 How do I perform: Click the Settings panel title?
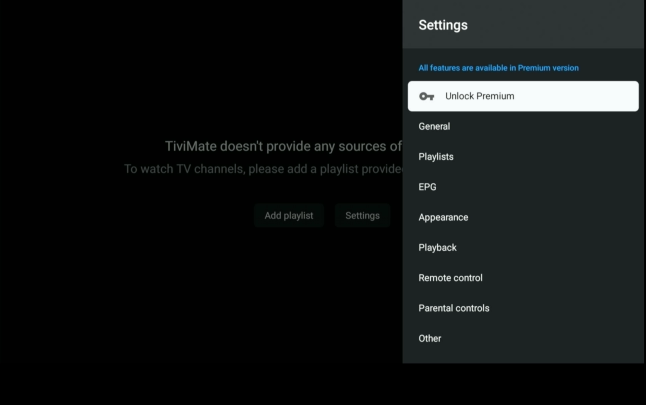click(x=443, y=25)
